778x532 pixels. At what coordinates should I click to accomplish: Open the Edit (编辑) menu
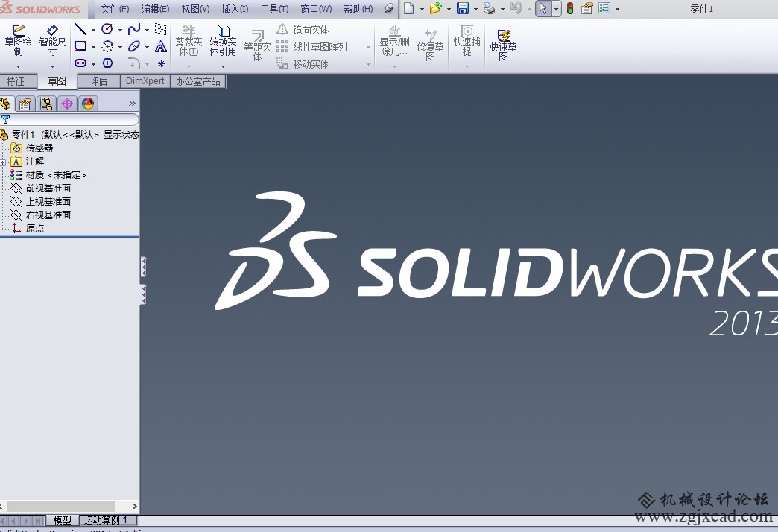click(155, 9)
